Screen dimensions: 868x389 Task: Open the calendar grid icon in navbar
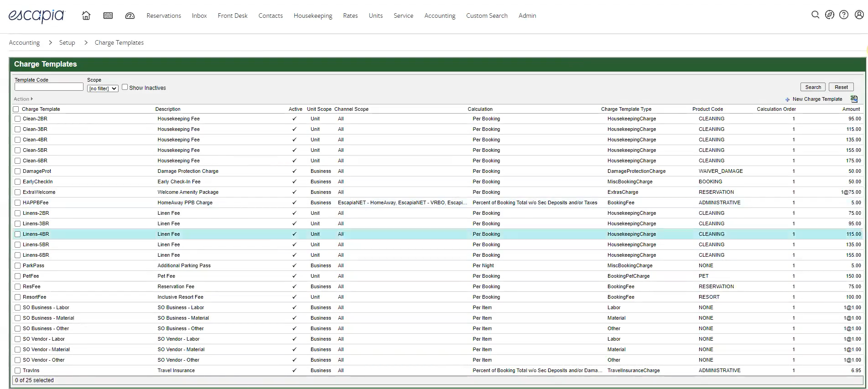(x=108, y=16)
